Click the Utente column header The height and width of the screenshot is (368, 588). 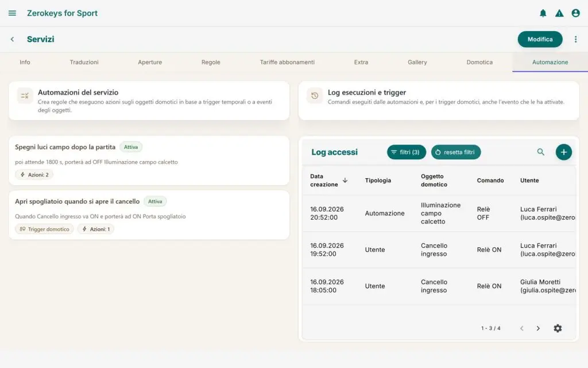[529, 180]
